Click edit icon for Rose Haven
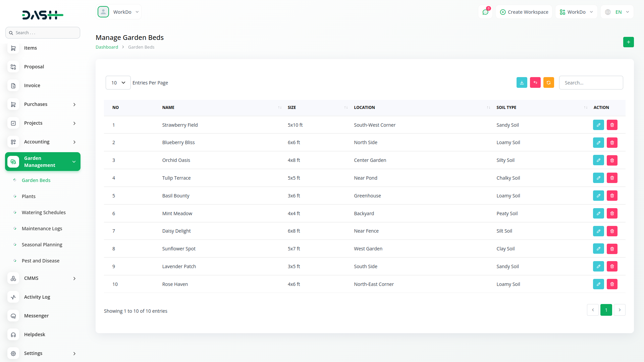The height and width of the screenshot is (362, 644). tap(598, 284)
